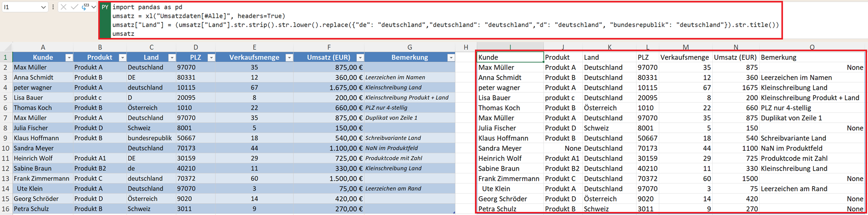Select cell I1 containing Kunde output
The height and width of the screenshot is (215, 868).
pyautogui.click(x=510, y=57)
